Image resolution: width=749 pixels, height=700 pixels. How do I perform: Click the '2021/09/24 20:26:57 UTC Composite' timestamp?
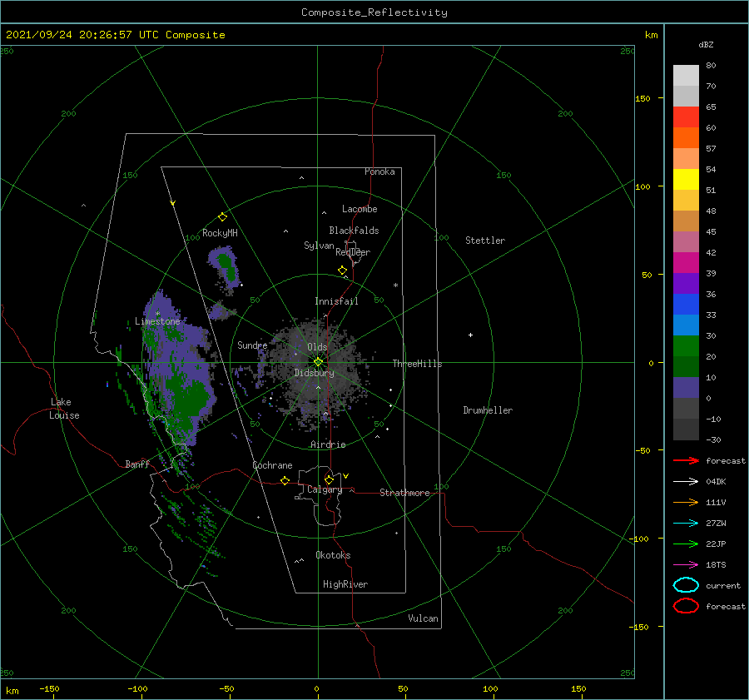point(115,35)
